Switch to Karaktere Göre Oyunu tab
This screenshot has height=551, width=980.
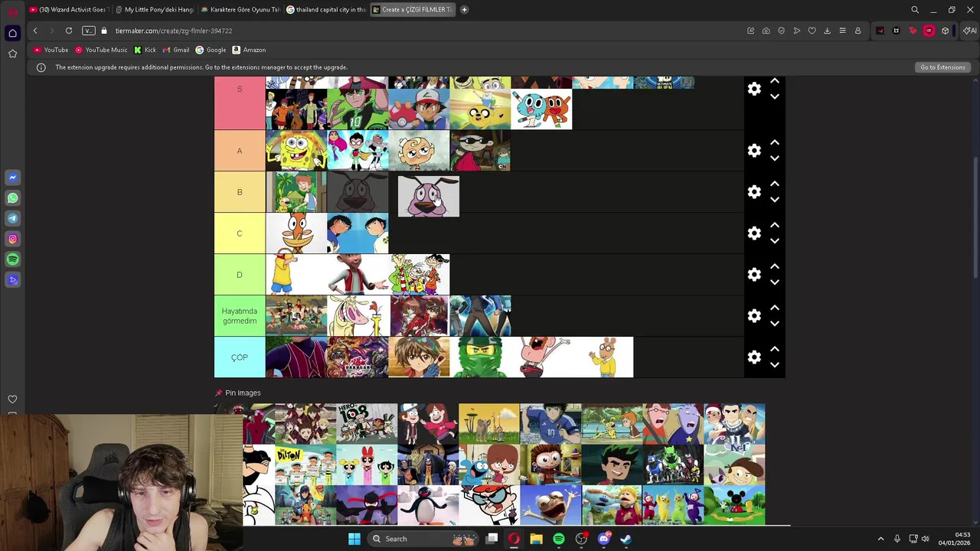pyautogui.click(x=240, y=9)
